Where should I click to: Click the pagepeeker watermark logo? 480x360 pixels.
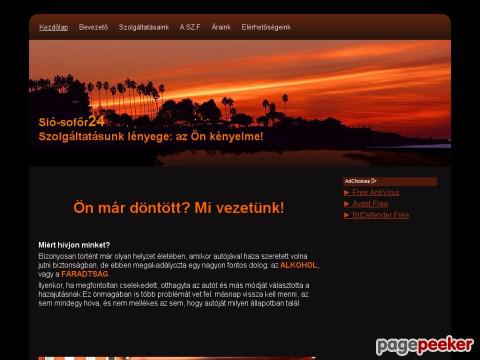pos(425,345)
